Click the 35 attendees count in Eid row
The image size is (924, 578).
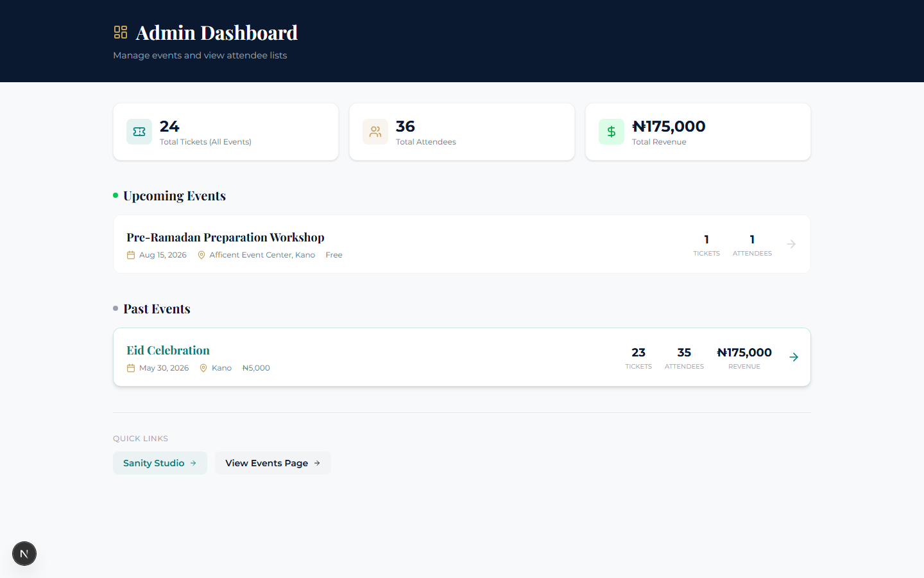click(x=684, y=352)
